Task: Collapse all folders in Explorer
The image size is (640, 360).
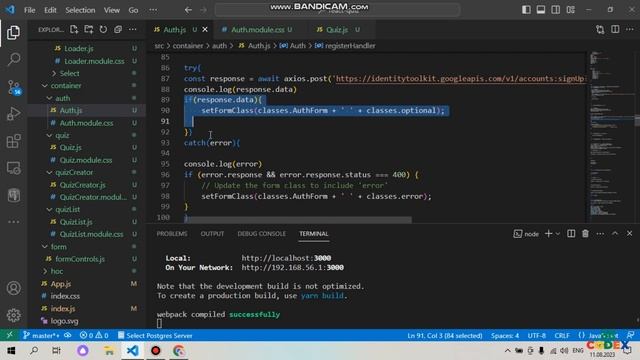Action: [x=118, y=29]
